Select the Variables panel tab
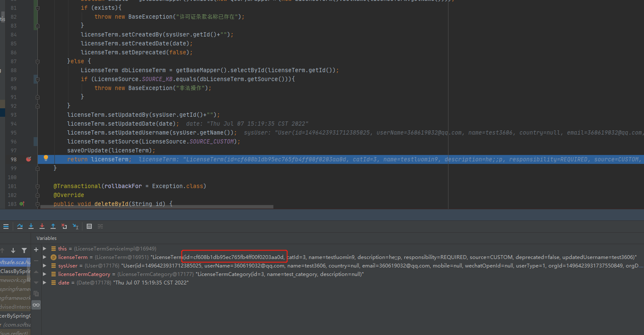This screenshot has height=335, width=644. pyautogui.click(x=46, y=238)
